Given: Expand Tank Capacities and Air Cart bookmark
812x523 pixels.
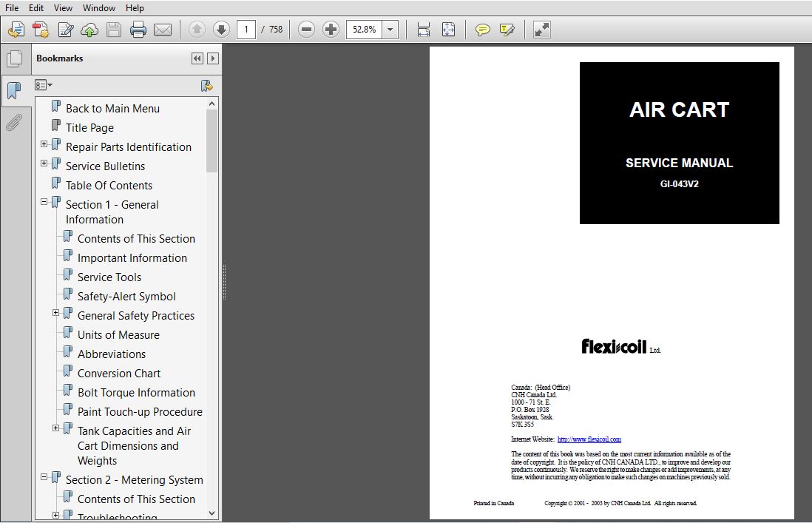Looking at the screenshot, I should tap(56, 428).
